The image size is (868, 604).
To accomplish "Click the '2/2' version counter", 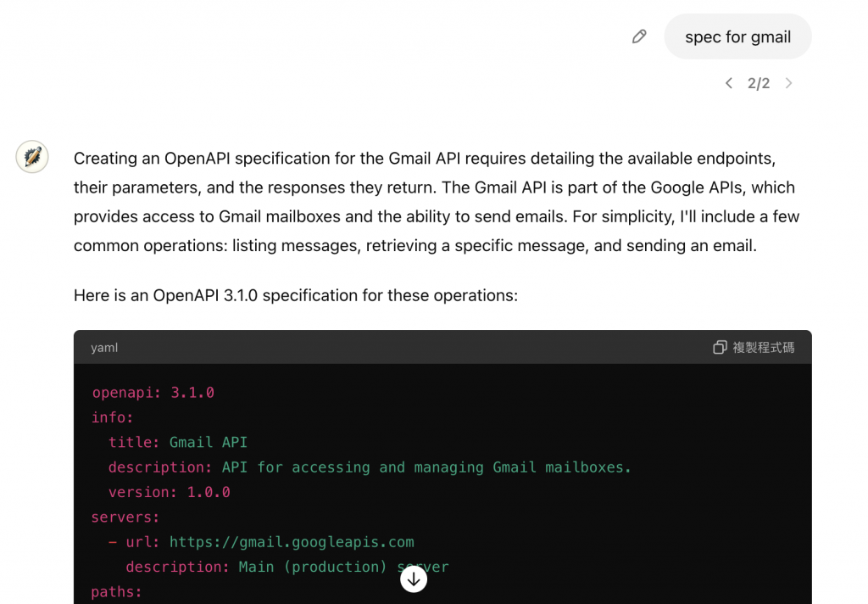I will 759,83.
